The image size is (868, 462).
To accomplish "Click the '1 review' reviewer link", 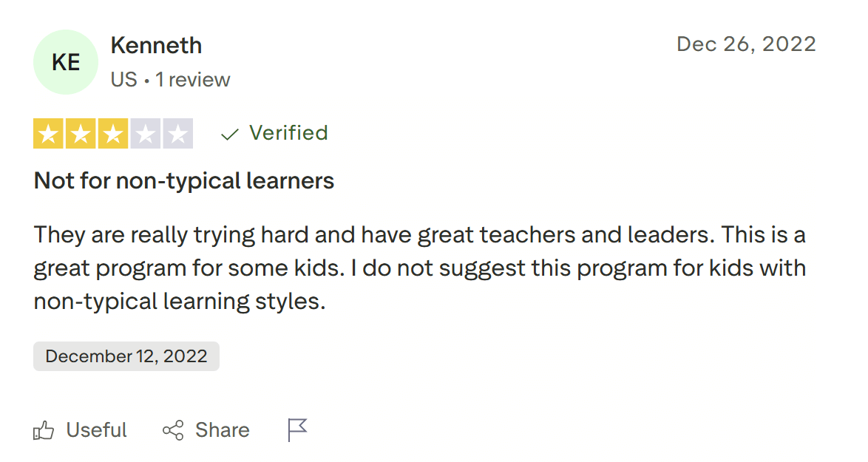I will [x=193, y=79].
